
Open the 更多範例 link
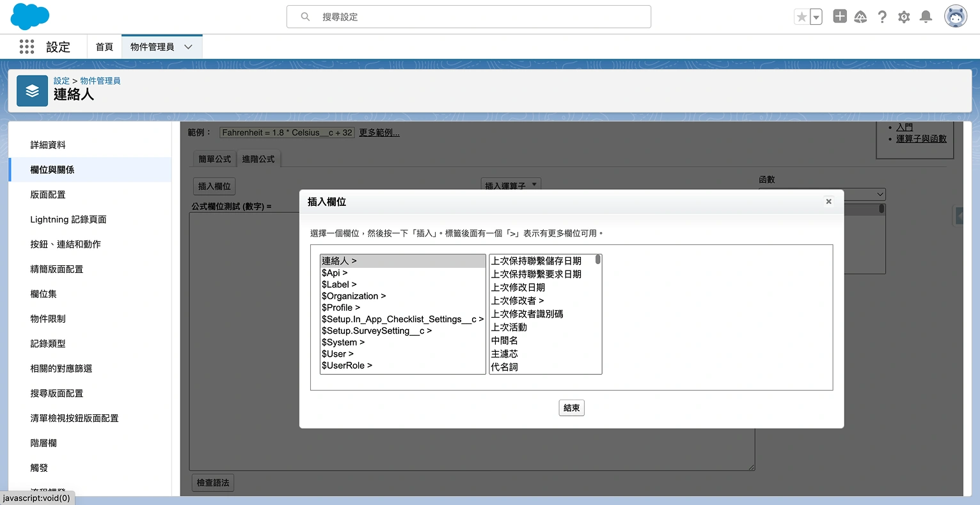[x=379, y=132]
